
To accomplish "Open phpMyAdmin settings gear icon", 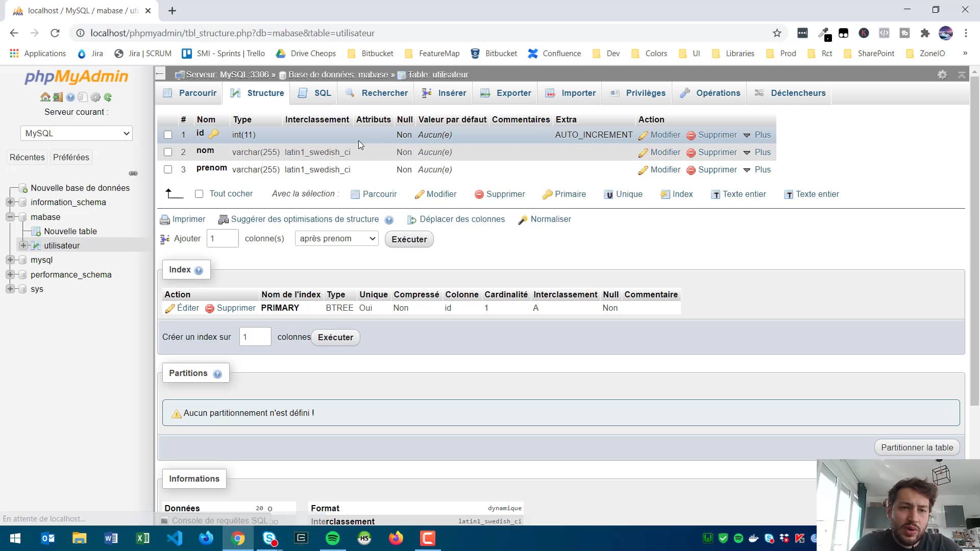I will point(96,97).
